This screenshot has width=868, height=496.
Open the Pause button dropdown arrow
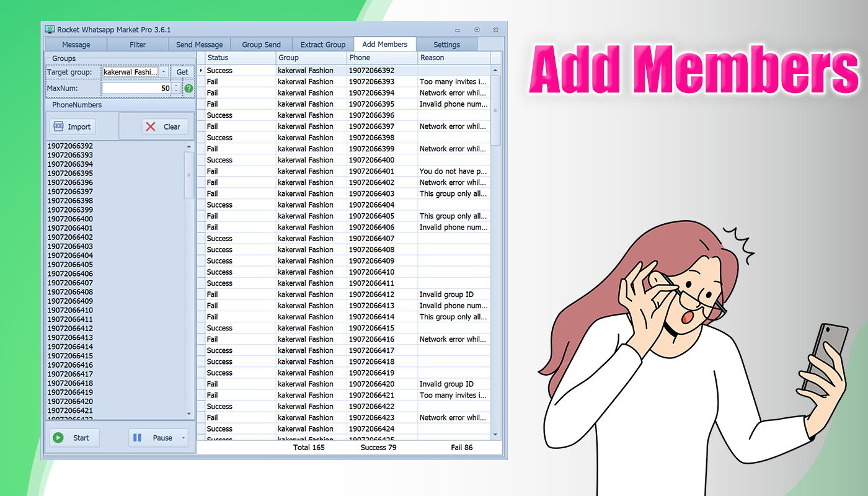[x=184, y=438]
